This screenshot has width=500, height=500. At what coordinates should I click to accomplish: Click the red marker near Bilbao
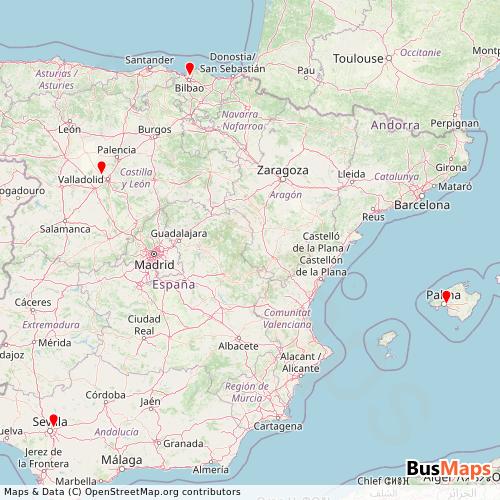pos(190,68)
